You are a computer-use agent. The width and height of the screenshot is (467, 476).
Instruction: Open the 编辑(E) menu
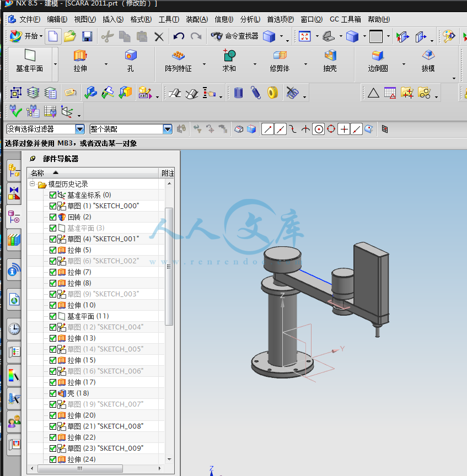tap(57, 19)
